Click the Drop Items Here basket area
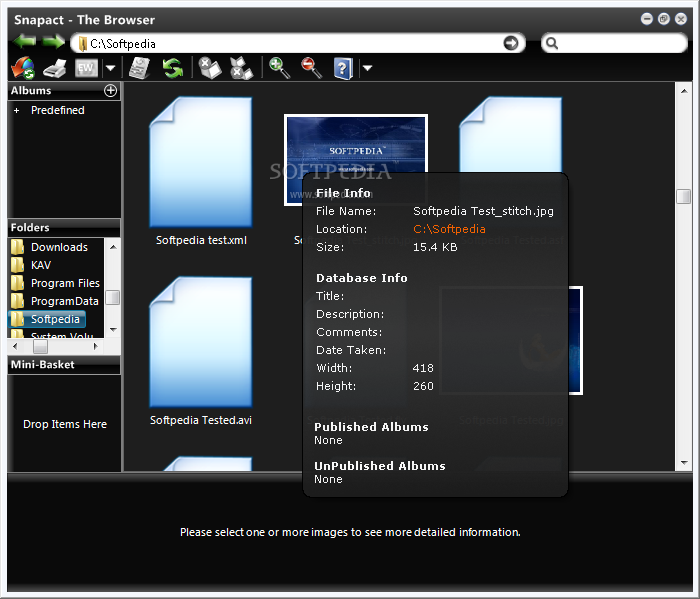The width and height of the screenshot is (700, 599). tap(65, 424)
